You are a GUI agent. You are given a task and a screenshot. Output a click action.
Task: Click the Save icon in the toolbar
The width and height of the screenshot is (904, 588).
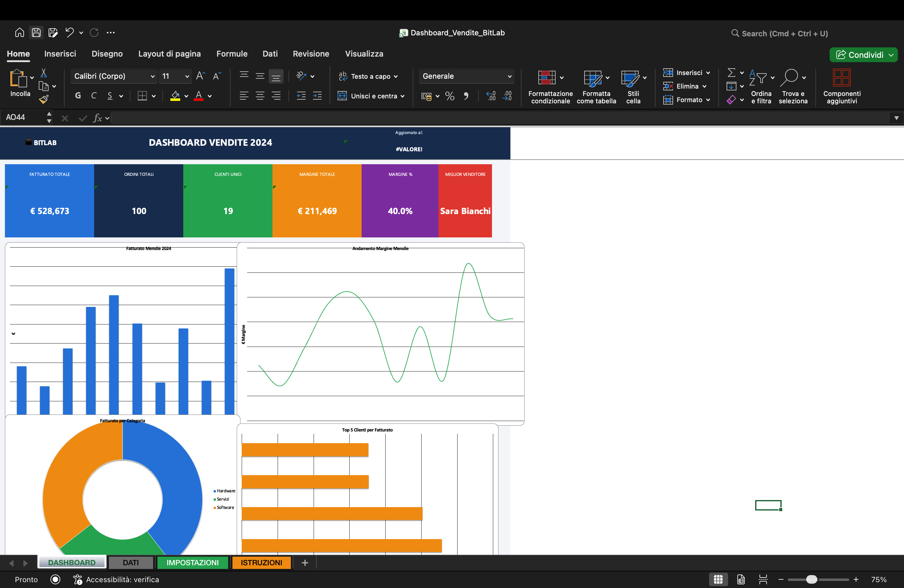(36, 32)
